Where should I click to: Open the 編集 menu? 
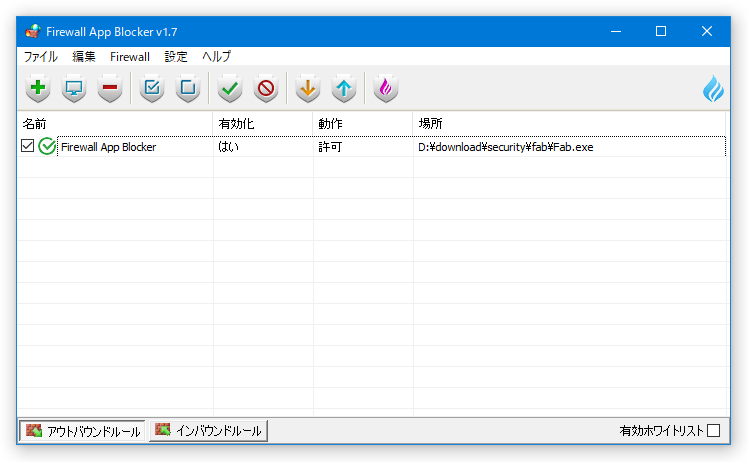[x=84, y=56]
